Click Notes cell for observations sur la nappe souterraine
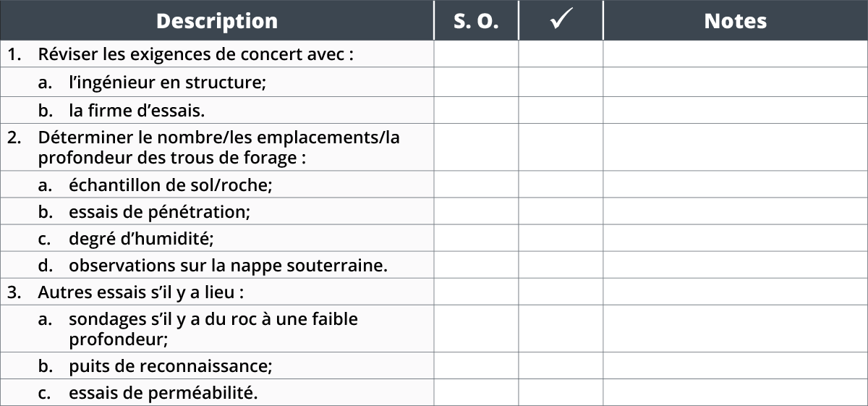Viewport: 868px width, 406px height. click(x=736, y=265)
